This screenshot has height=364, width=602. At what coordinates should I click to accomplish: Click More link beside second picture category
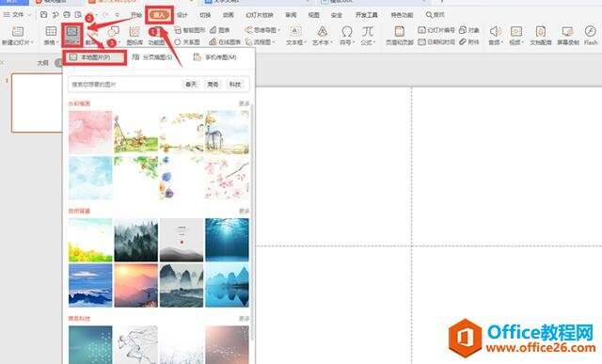coord(245,212)
